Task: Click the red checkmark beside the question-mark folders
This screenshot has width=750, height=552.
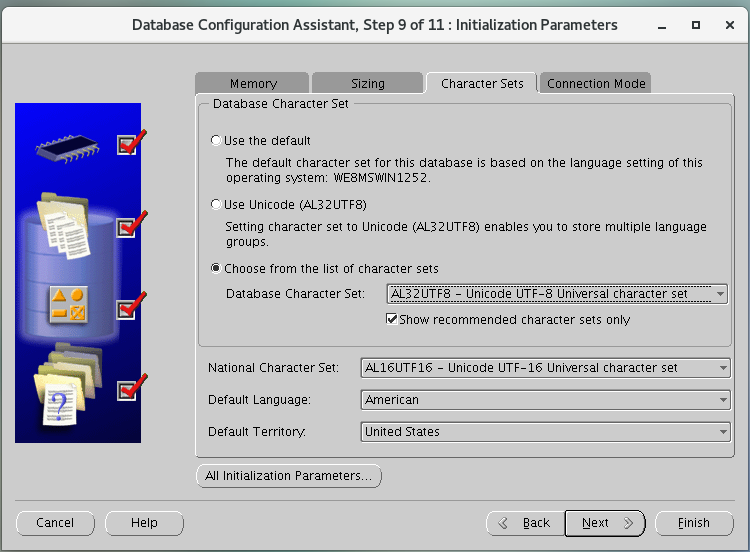Action: click(132, 387)
